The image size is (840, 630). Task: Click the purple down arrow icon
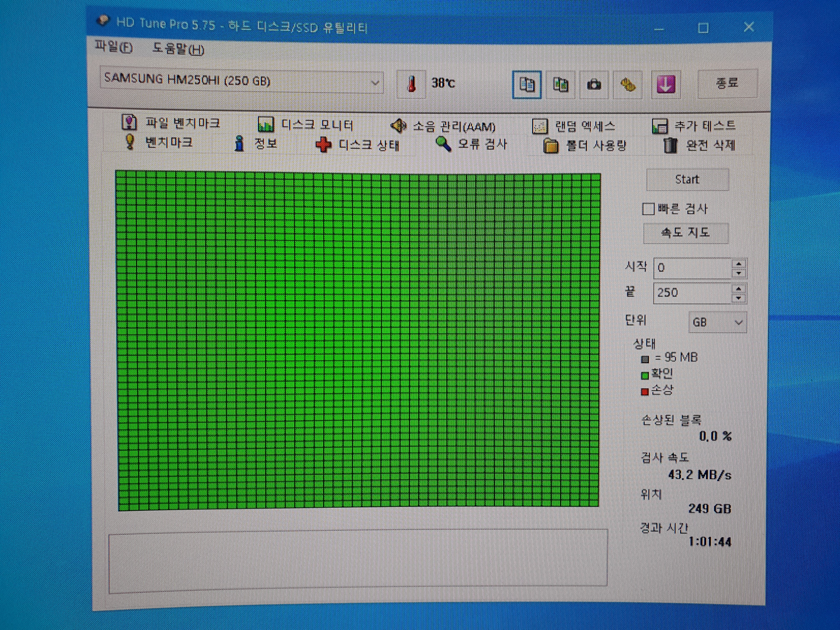[x=666, y=84]
